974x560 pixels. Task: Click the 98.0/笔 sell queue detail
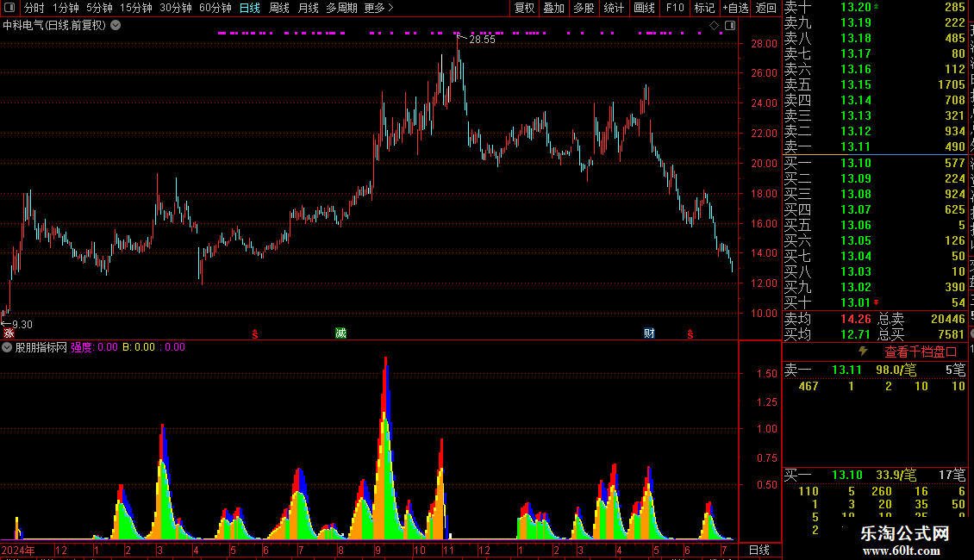pos(896,370)
